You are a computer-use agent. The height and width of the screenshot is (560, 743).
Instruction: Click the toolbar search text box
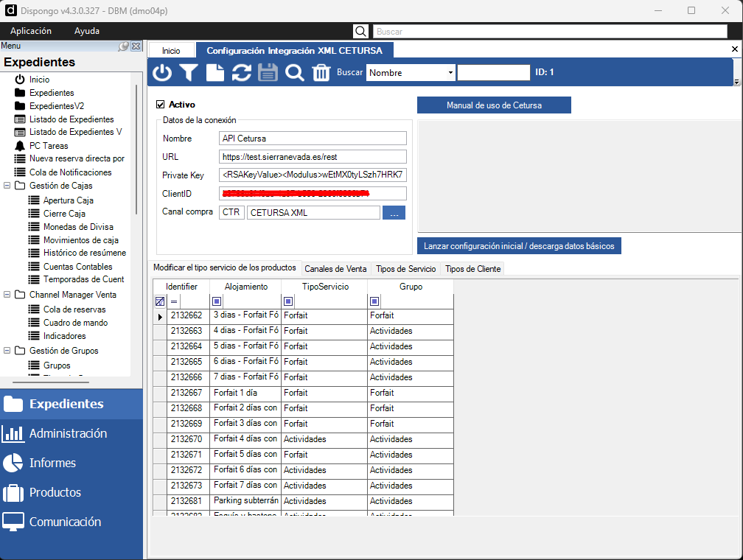[x=493, y=72]
